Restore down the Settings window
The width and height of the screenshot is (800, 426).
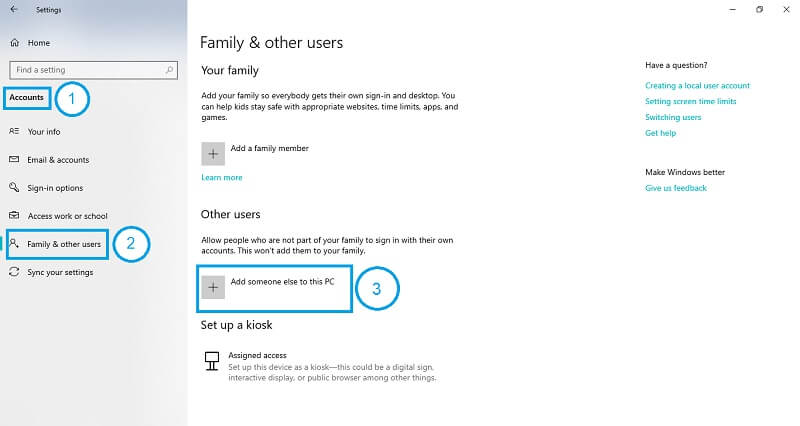click(759, 9)
